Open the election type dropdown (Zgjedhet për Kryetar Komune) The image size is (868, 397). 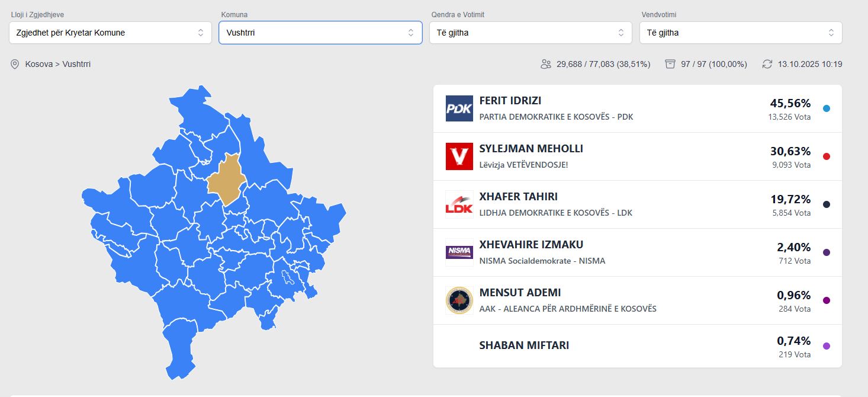110,33
